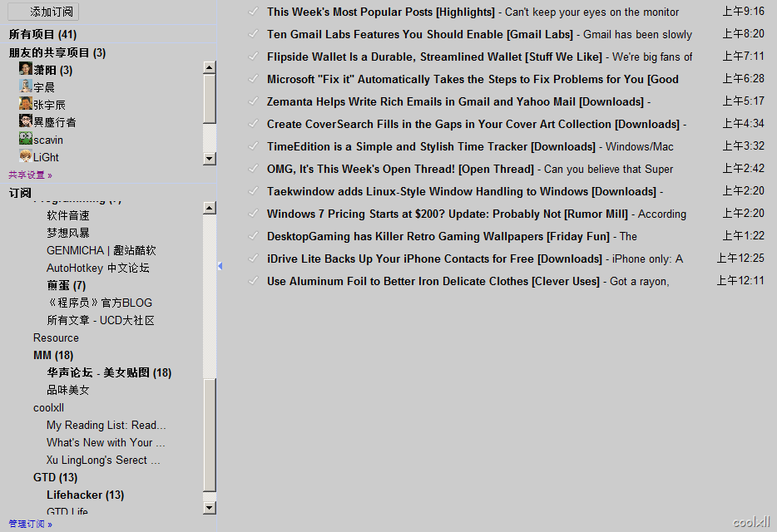Toggle checkmark for Ten Gmail Labs Features
777x532 pixels.
pyautogui.click(x=253, y=34)
